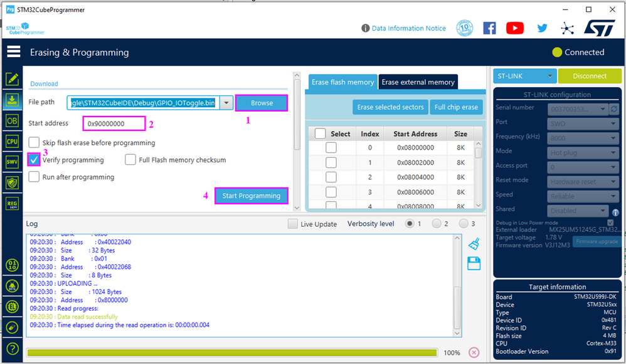Select sector 2 at 0x08004000
Screen dimensions: 626x364
pos(331,177)
